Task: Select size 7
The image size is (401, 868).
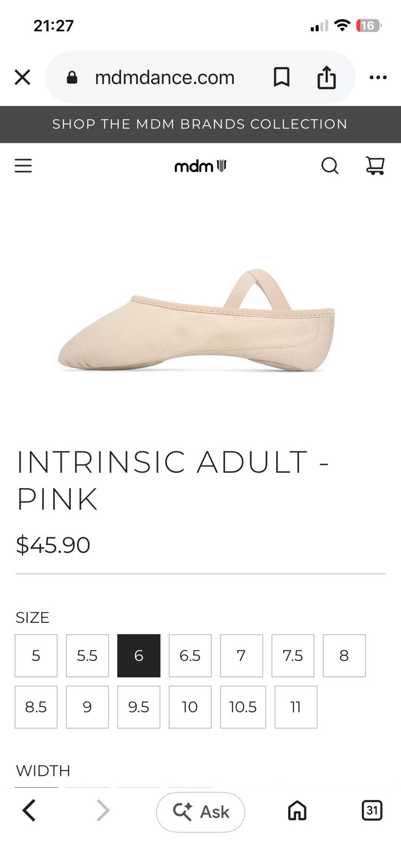Action: [x=241, y=655]
